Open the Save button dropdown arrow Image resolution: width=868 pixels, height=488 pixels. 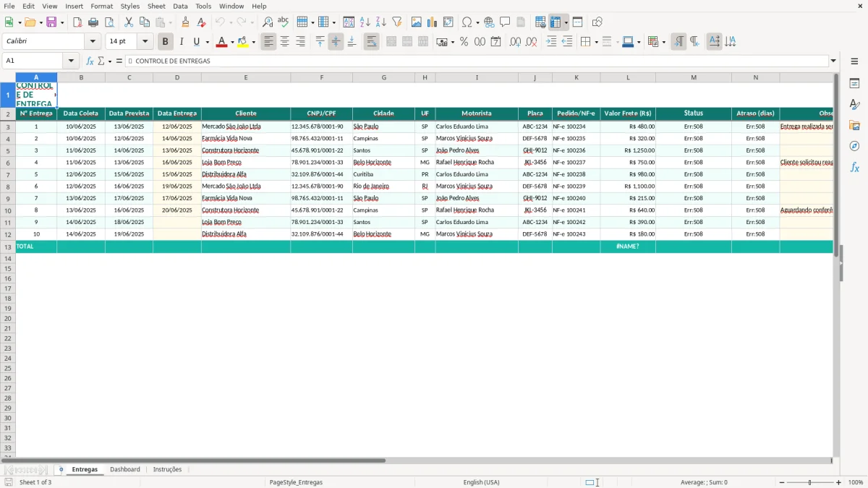click(x=62, y=22)
